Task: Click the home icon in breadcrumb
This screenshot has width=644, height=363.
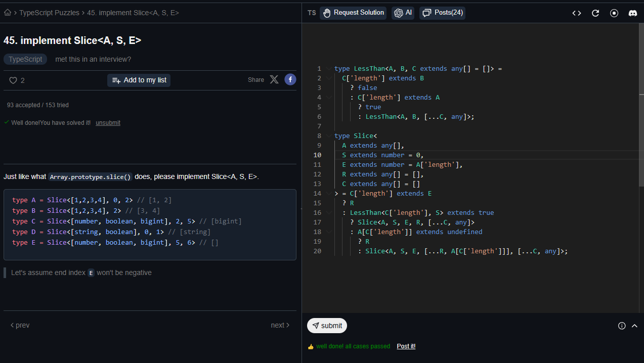Action: [8, 13]
